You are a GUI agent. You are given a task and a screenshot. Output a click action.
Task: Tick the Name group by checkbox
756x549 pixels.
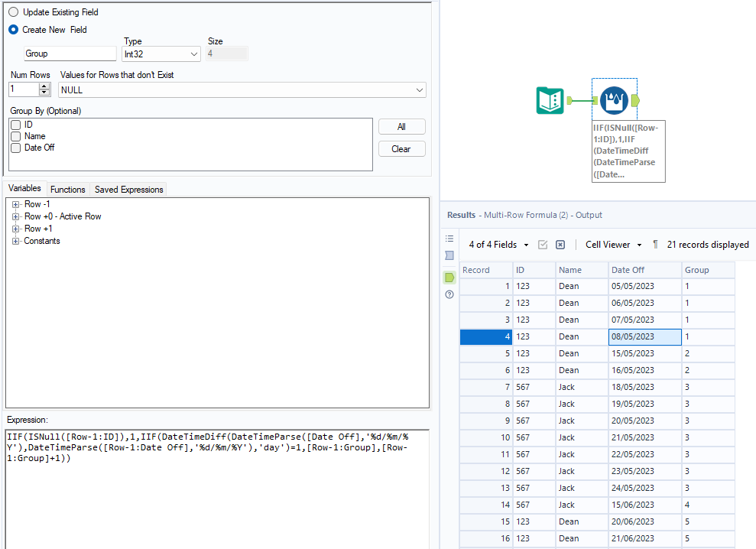(15, 136)
